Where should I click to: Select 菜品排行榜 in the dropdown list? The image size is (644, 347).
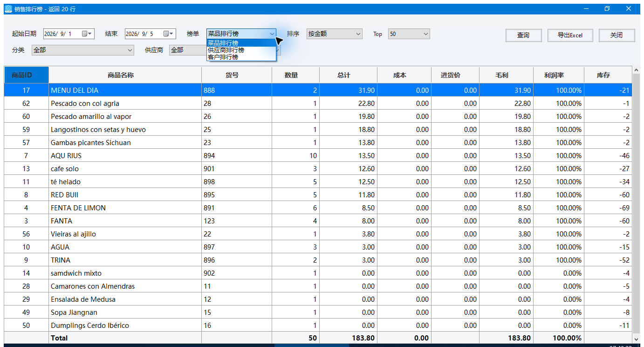pyautogui.click(x=241, y=43)
